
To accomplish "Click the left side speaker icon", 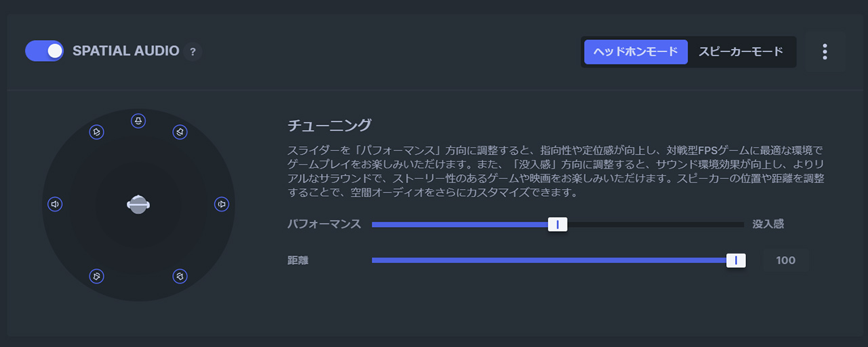I will (x=56, y=204).
